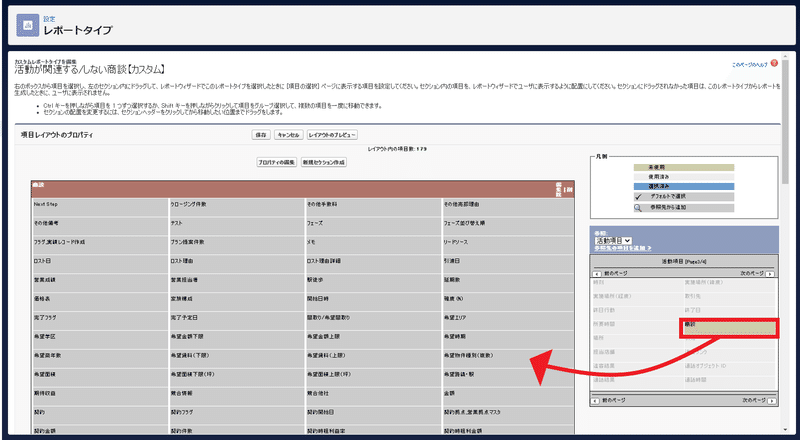The height and width of the screenshot is (440, 800).
Task: Click the 使用済み legend swatch
Action: 684,177
